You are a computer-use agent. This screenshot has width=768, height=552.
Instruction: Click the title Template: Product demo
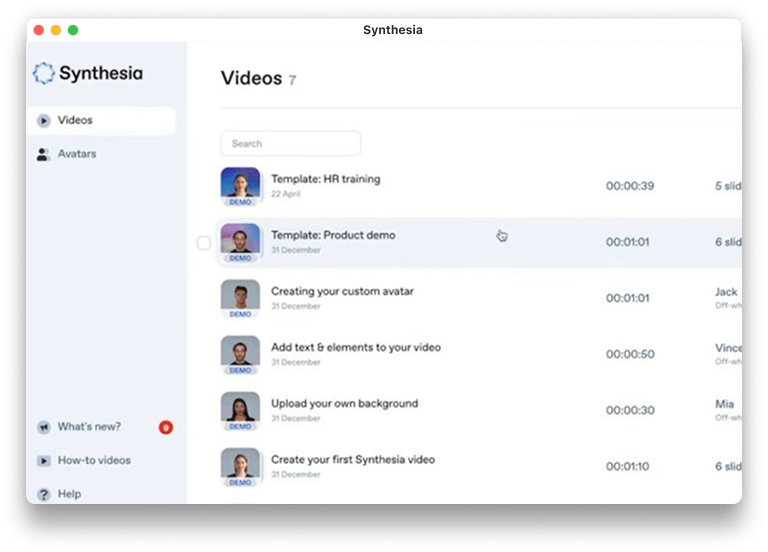coord(333,235)
